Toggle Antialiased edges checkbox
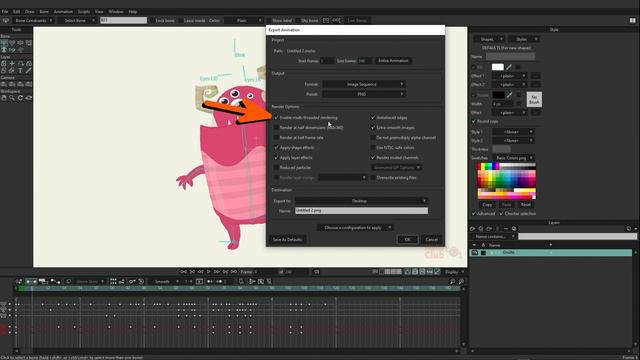 click(373, 118)
